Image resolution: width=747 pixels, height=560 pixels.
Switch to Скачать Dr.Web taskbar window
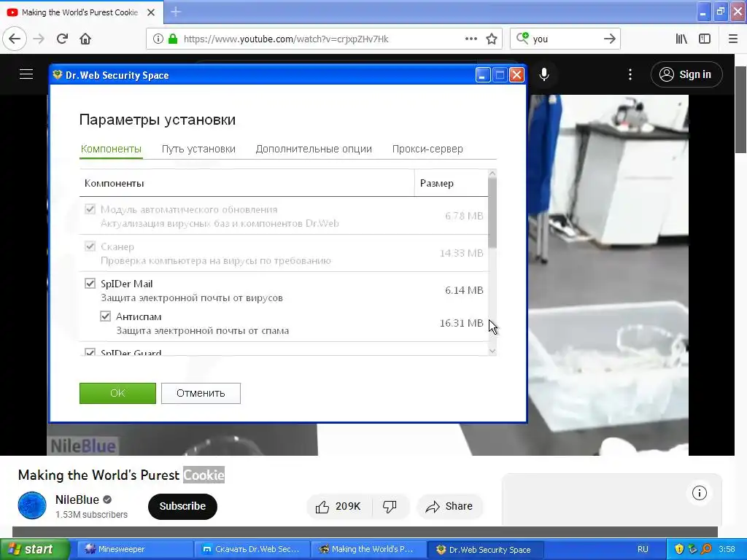click(252, 549)
